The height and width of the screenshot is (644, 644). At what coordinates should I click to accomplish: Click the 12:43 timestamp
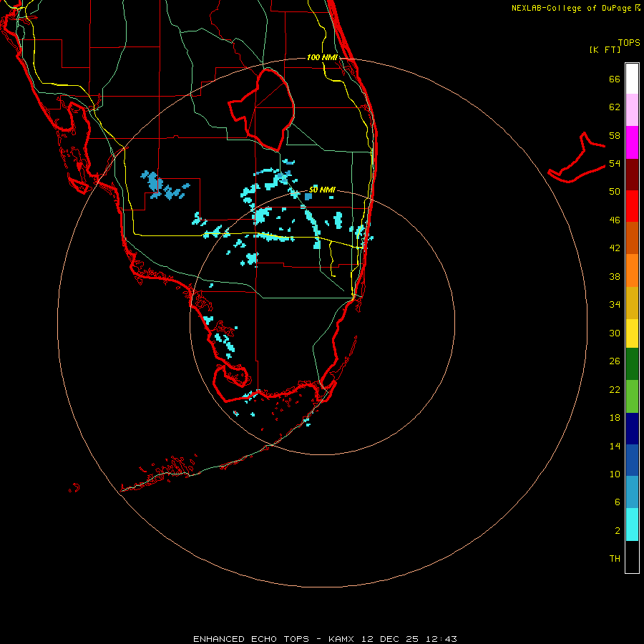[x=440, y=639]
